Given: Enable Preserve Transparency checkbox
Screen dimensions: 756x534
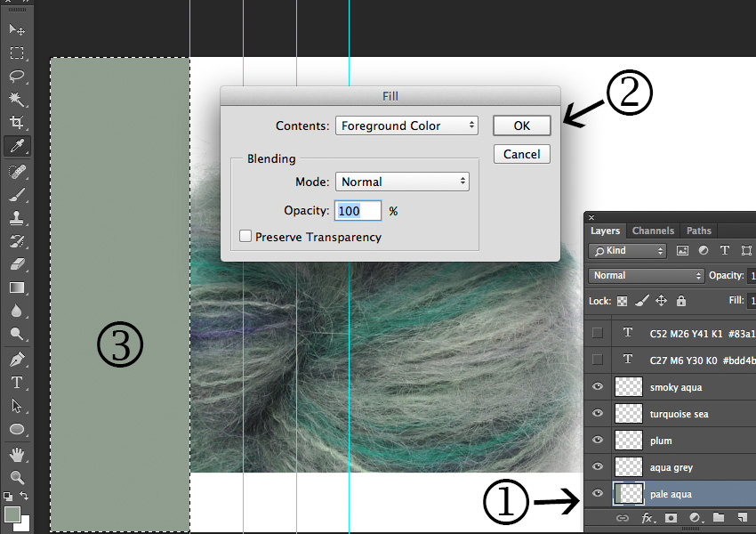Looking at the screenshot, I should pos(245,237).
